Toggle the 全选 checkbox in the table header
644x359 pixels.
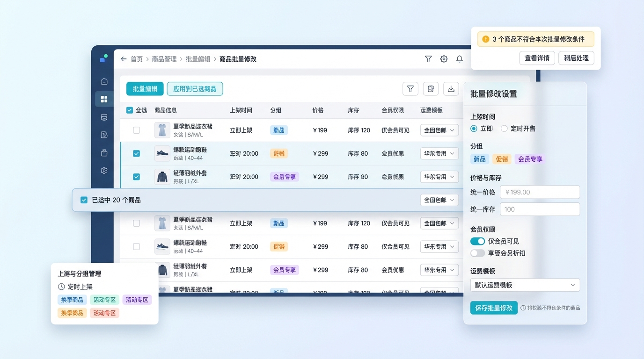point(130,110)
